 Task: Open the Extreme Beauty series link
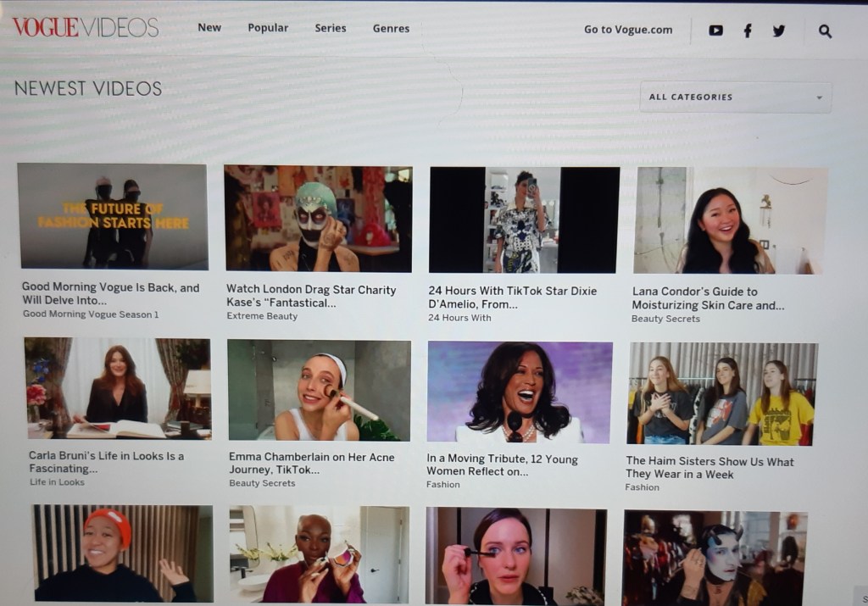click(262, 316)
